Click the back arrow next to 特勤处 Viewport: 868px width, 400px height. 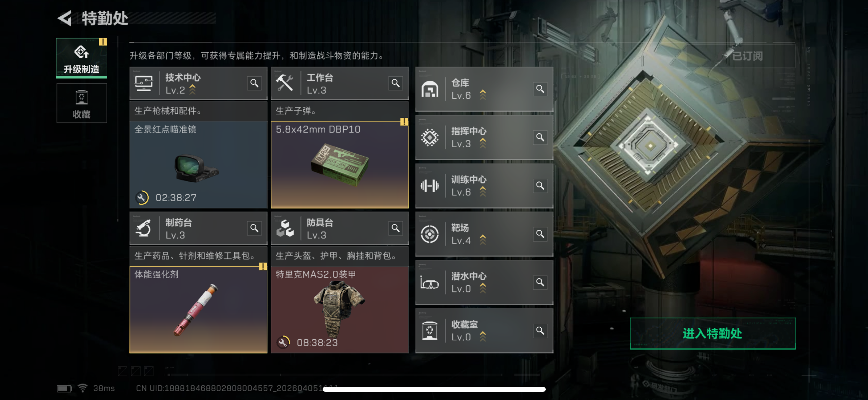tap(65, 18)
